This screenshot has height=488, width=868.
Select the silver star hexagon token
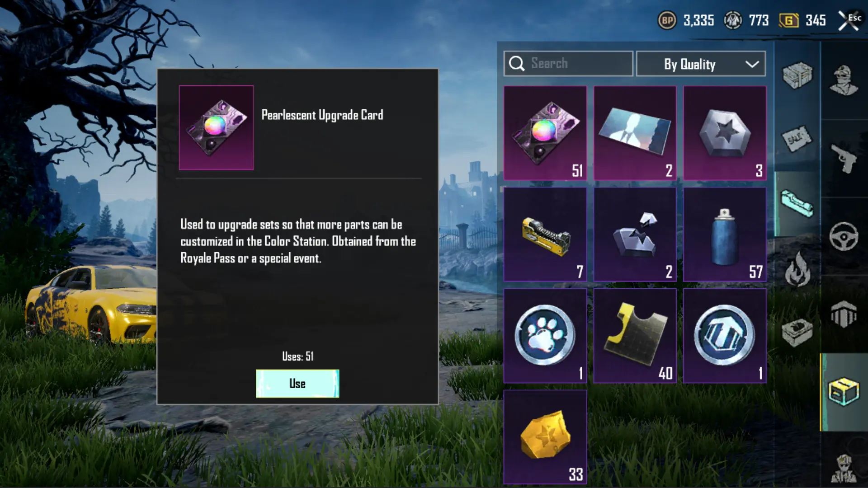[725, 133]
